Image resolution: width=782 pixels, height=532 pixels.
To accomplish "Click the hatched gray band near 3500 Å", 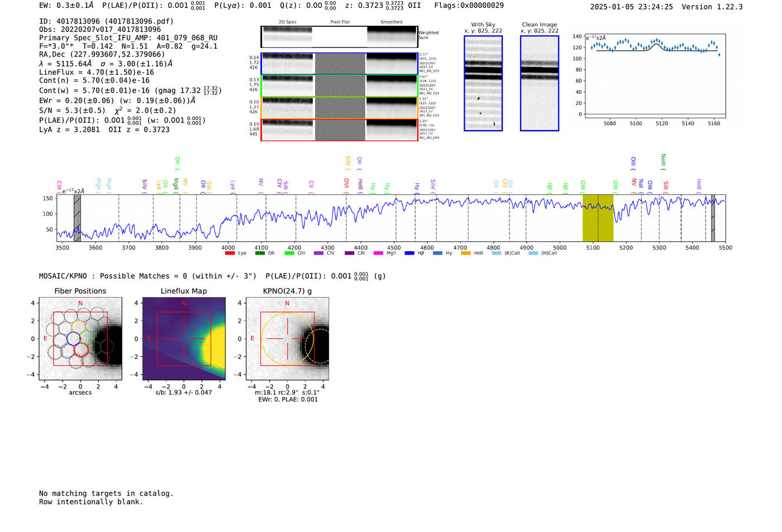I will (x=77, y=218).
